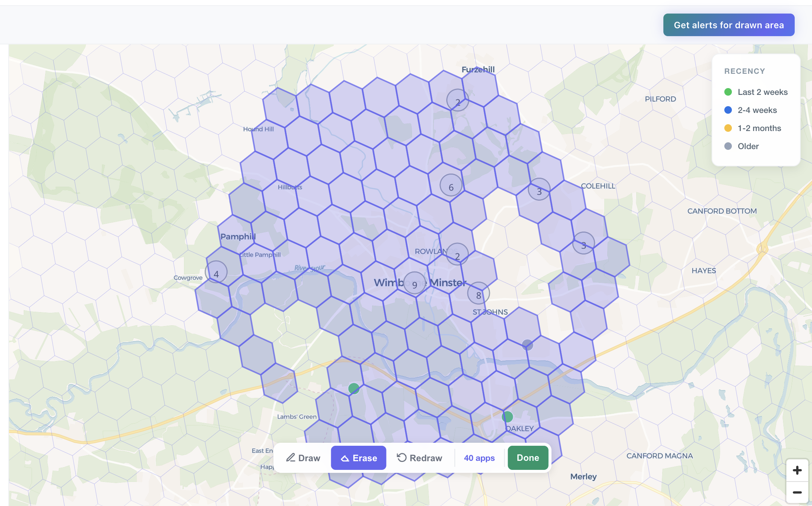The width and height of the screenshot is (812, 506).
Task: Click the green marker near Oakley
Action: 508,417
